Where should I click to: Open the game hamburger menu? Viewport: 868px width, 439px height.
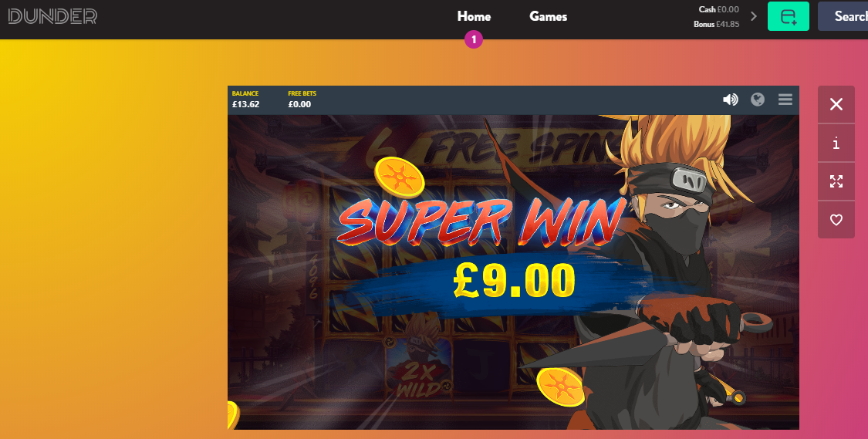pos(785,99)
